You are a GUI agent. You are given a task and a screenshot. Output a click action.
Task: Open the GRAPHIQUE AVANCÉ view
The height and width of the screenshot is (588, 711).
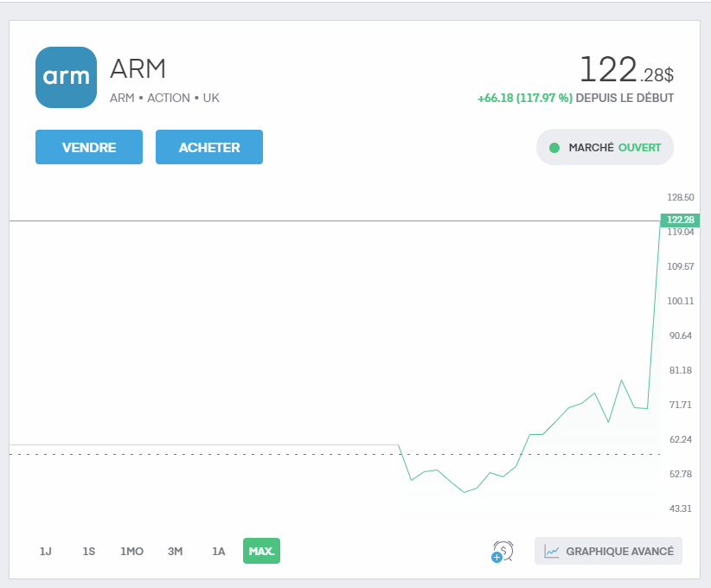[608, 550]
